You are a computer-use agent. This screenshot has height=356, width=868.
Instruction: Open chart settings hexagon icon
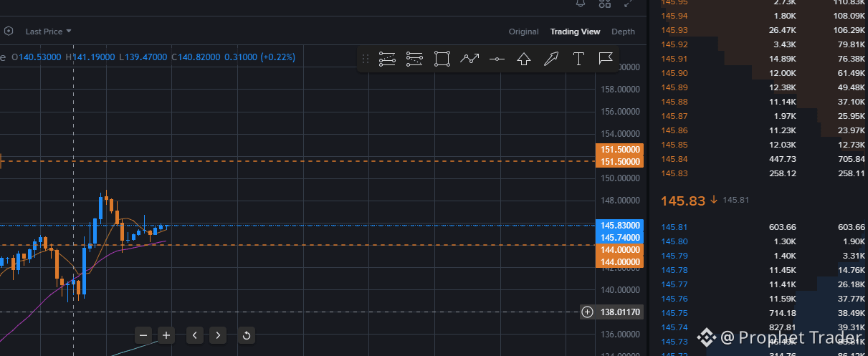9,32
